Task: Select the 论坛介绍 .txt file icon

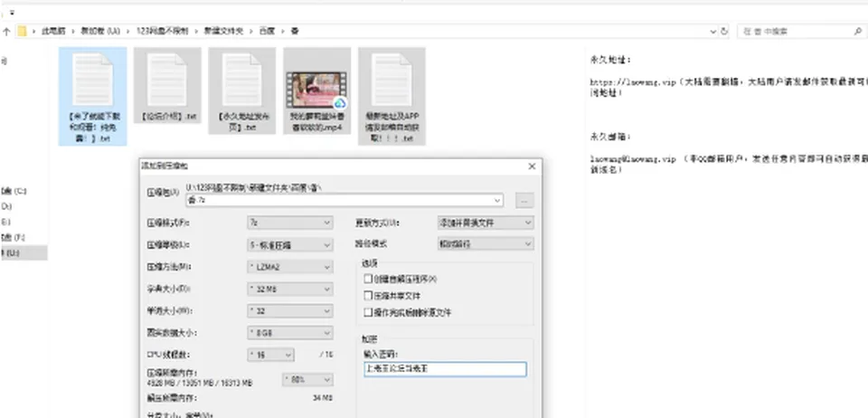Action: pyautogui.click(x=167, y=80)
